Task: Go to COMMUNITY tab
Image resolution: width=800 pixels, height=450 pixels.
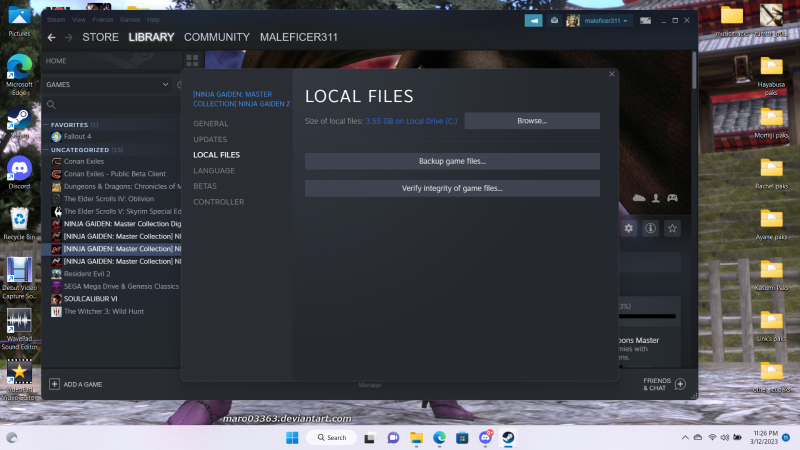Action: pyautogui.click(x=217, y=37)
